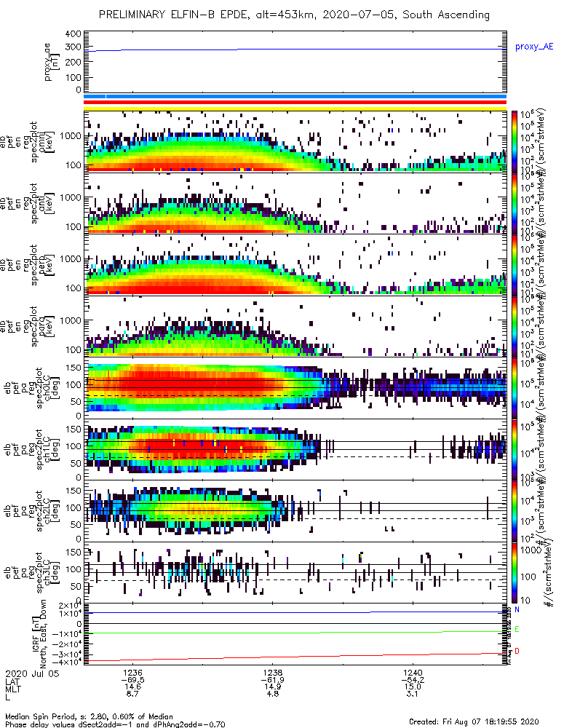
Task: Click the blue proxy_AE line in top panel
Action: point(295,50)
